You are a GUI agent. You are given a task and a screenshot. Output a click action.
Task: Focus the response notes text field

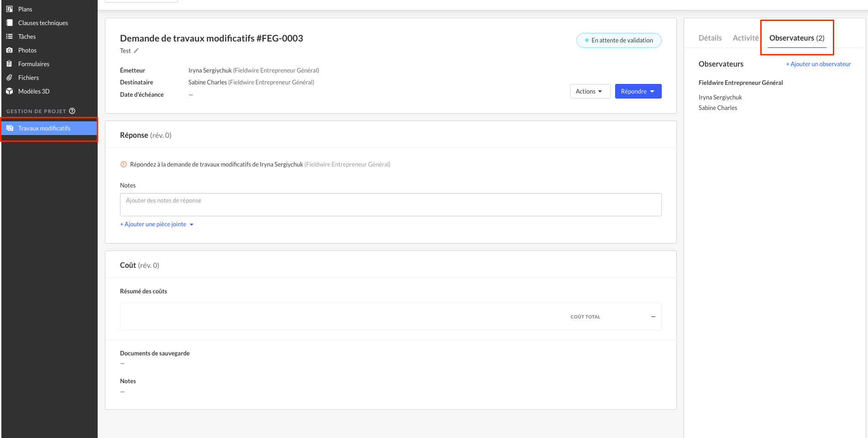(x=391, y=204)
